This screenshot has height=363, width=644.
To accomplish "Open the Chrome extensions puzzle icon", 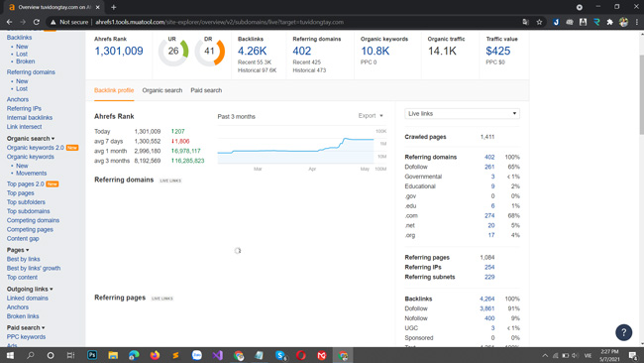I will click(x=610, y=22).
